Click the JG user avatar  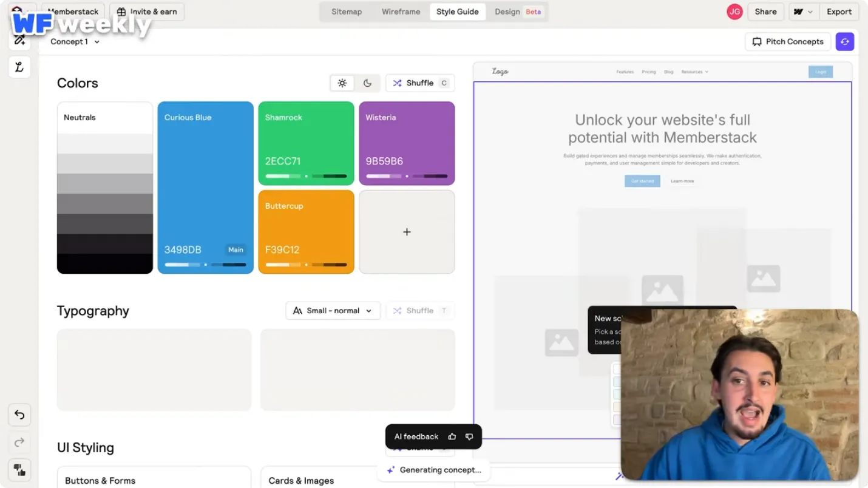pos(734,12)
